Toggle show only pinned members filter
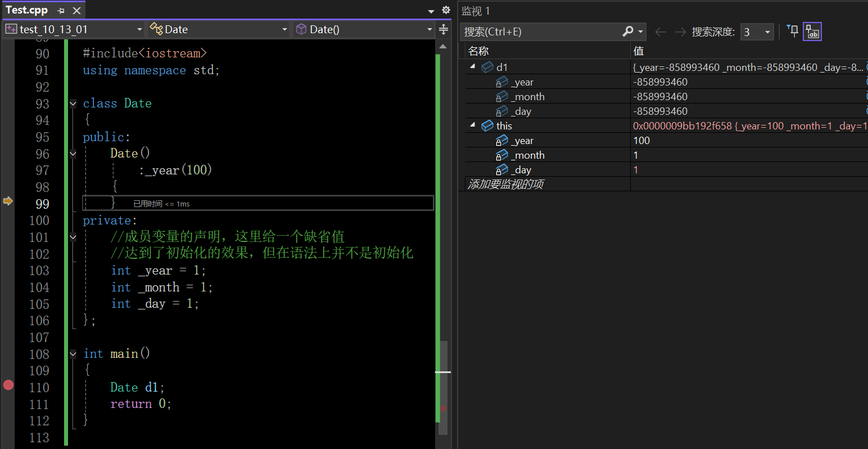 793,32
